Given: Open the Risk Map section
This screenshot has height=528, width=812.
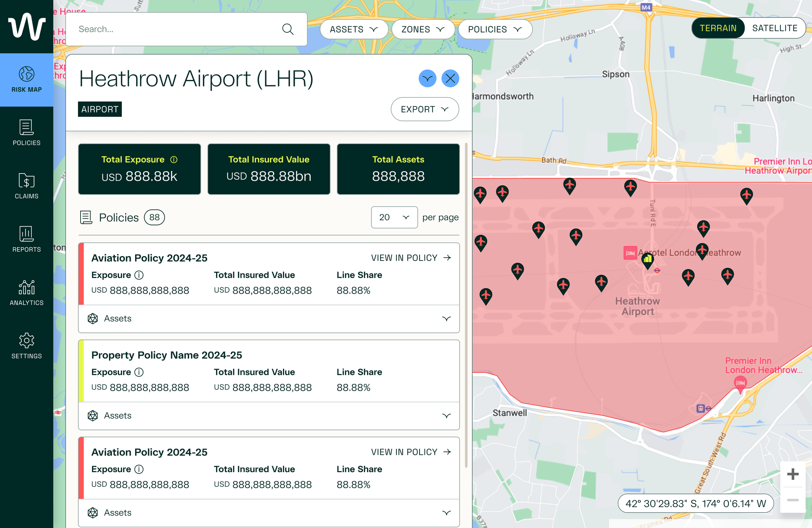Looking at the screenshot, I should coord(27,80).
